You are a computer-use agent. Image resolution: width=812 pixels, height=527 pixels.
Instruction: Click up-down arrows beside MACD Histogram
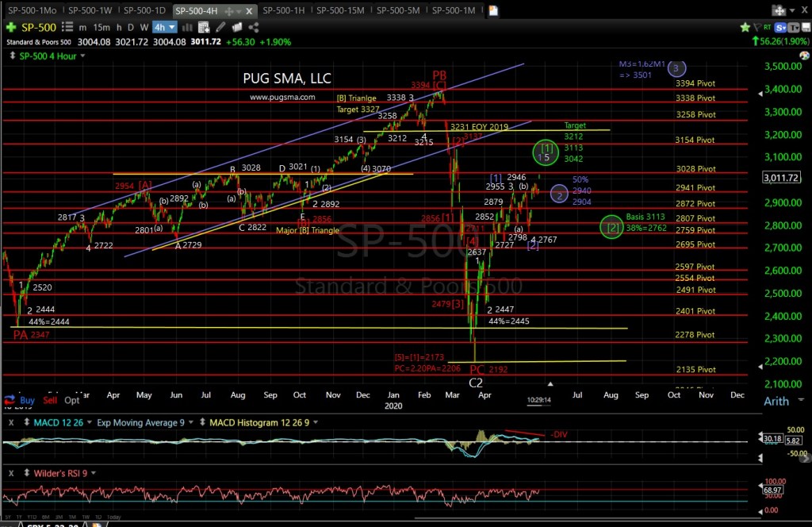point(202,422)
